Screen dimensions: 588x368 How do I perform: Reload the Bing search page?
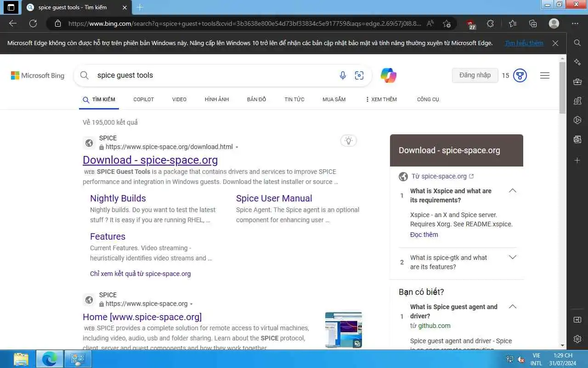(x=33, y=23)
